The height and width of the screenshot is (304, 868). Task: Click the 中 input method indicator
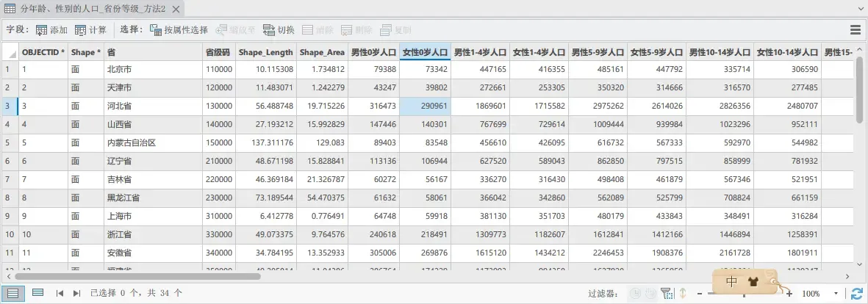(732, 281)
